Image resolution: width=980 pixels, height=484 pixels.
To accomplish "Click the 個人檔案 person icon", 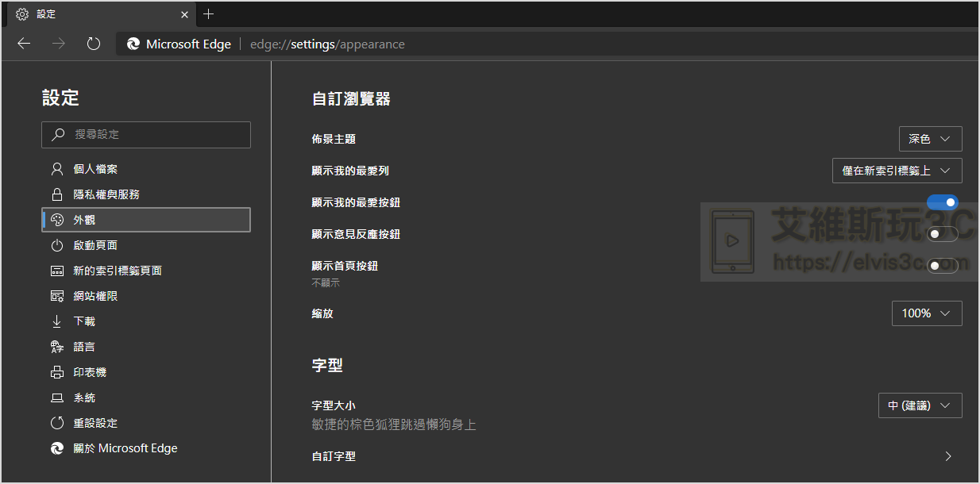I will (x=56, y=169).
